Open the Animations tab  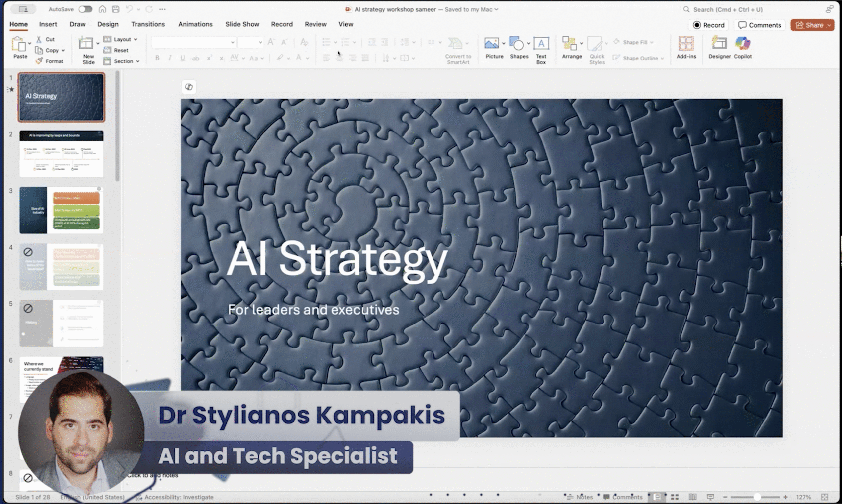pyautogui.click(x=195, y=24)
